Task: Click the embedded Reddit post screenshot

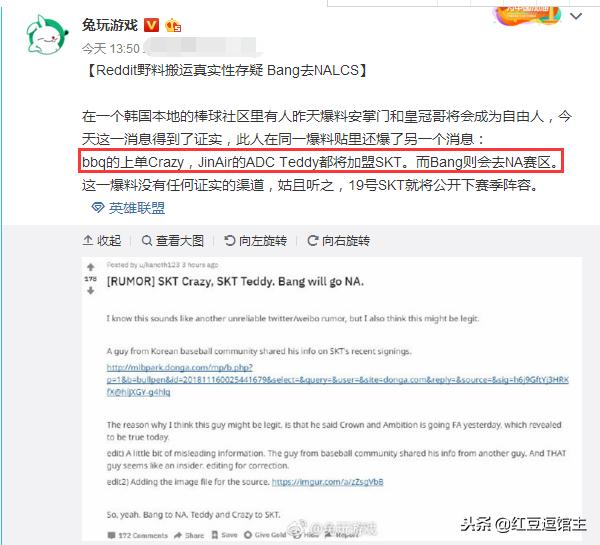Action: click(x=332, y=400)
